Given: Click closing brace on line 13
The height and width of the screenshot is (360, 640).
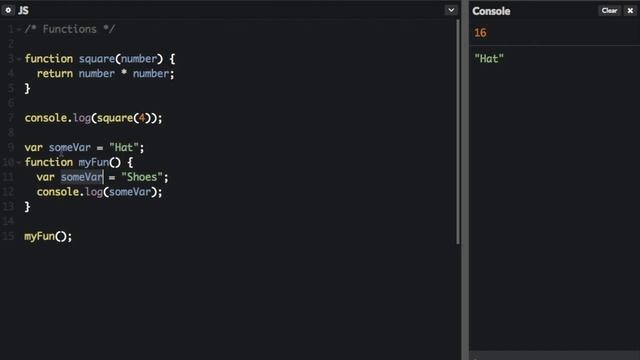Looking at the screenshot, I should (x=27, y=207).
